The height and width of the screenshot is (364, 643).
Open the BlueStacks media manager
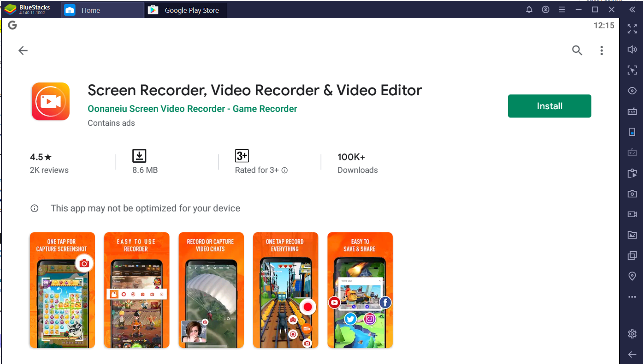point(632,235)
